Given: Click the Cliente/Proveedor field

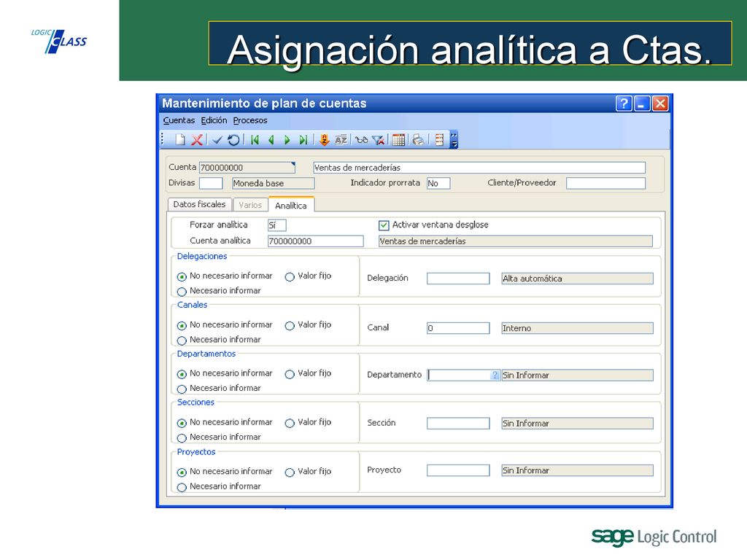Looking at the screenshot, I should pyautogui.click(x=605, y=183).
